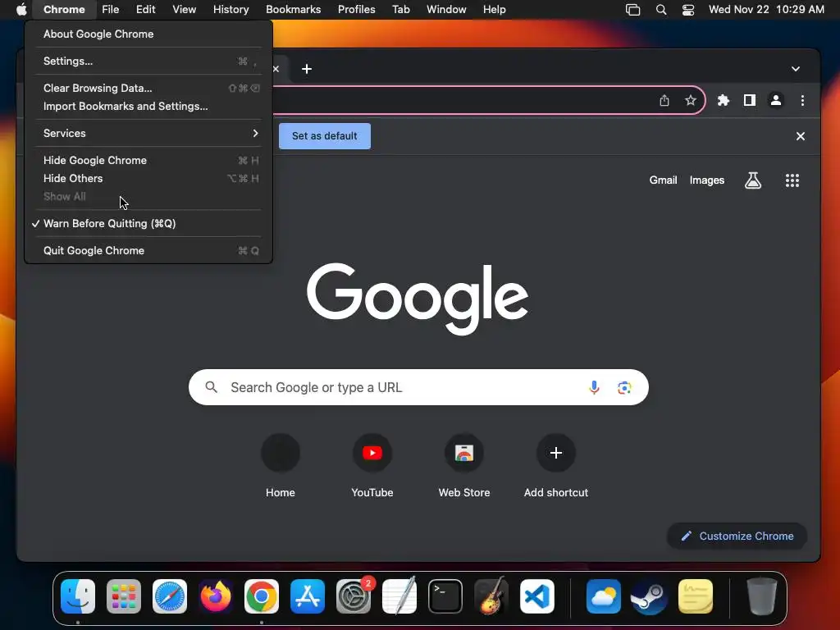
Task: Open Stickies notes app in Dock
Action: 696,596
